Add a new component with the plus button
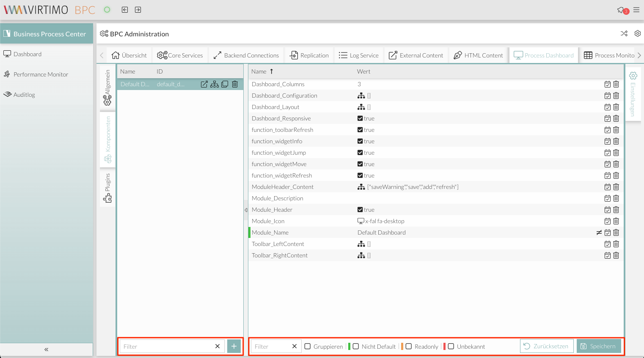Image resolution: width=644 pixels, height=358 pixels. [x=234, y=346]
